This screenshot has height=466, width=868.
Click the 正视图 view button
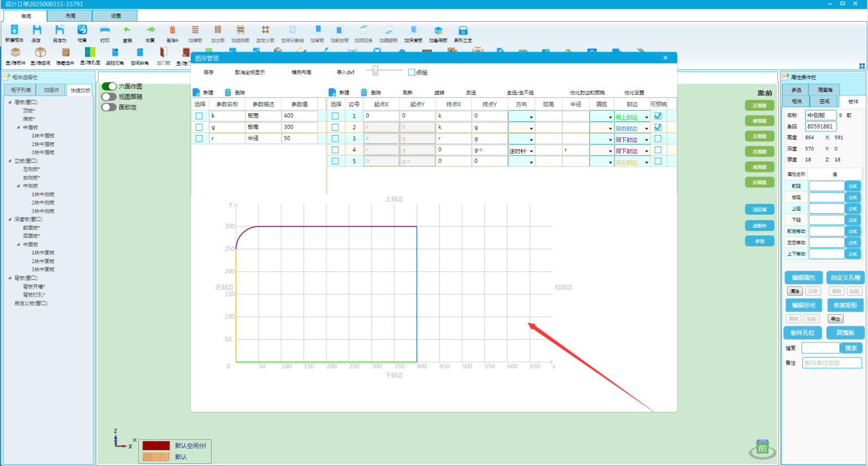tap(759, 106)
